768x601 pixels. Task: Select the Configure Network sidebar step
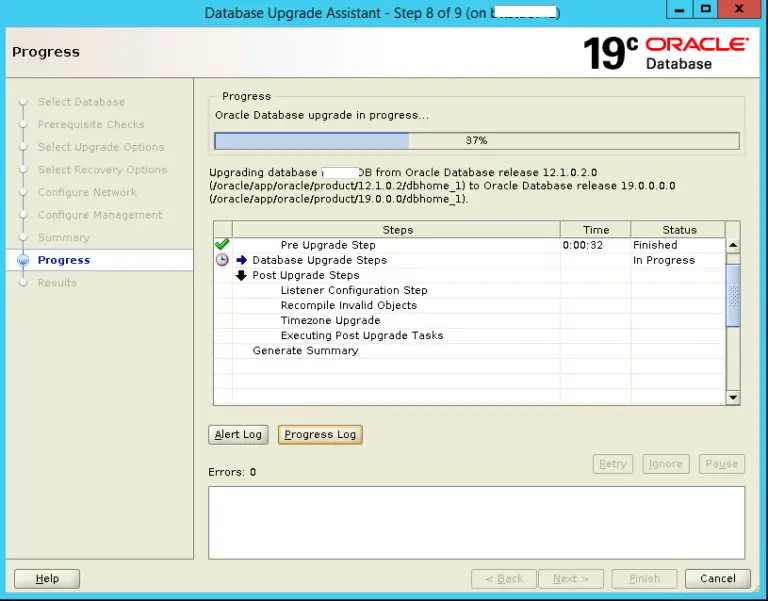87,192
